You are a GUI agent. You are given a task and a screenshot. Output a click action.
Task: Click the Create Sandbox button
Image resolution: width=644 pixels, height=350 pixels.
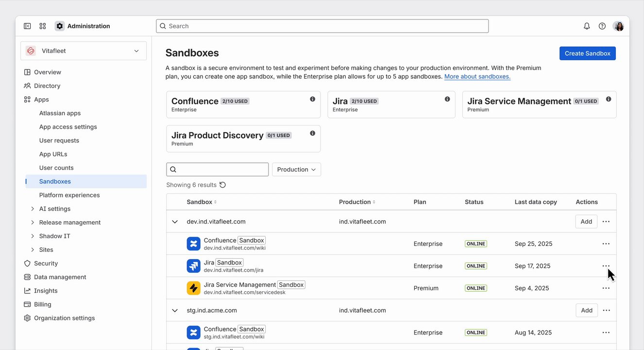[x=587, y=53]
